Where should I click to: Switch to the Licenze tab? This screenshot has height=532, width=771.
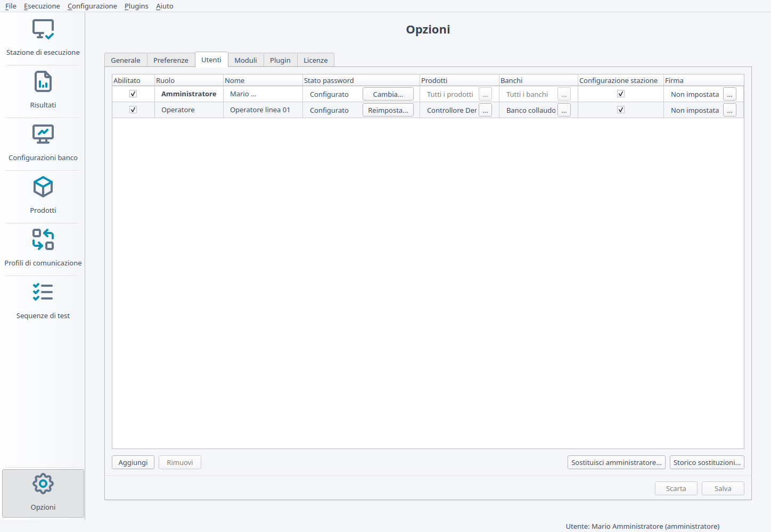coord(316,60)
